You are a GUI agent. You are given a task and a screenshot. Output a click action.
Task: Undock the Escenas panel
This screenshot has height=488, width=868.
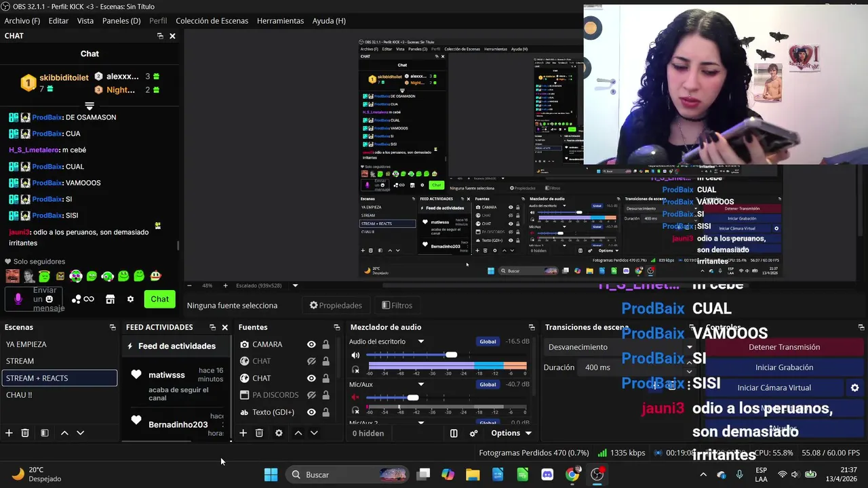[113, 327]
